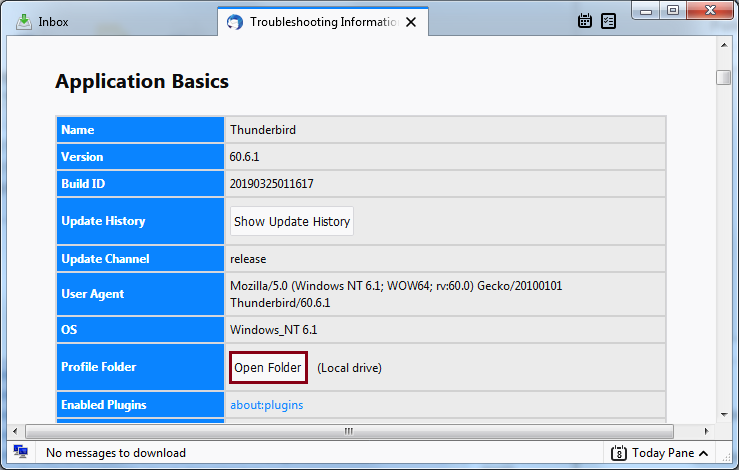
Task: Click the 'release' channel value
Action: [x=248, y=259]
